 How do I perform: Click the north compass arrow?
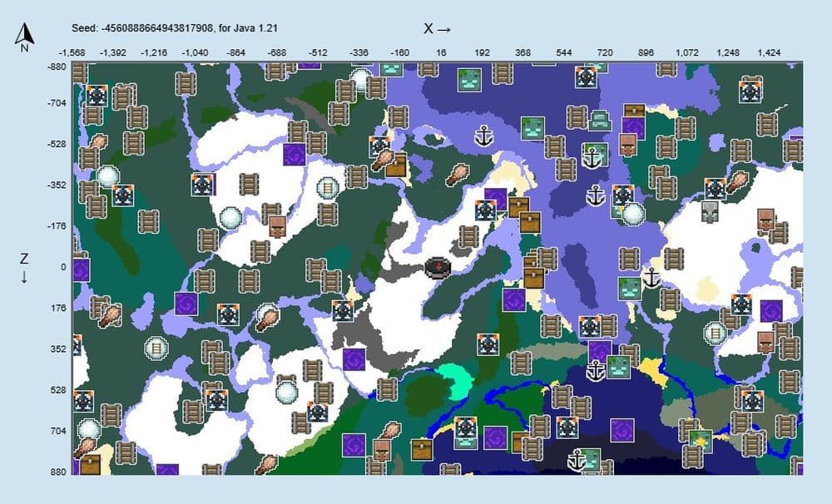(24, 33)
